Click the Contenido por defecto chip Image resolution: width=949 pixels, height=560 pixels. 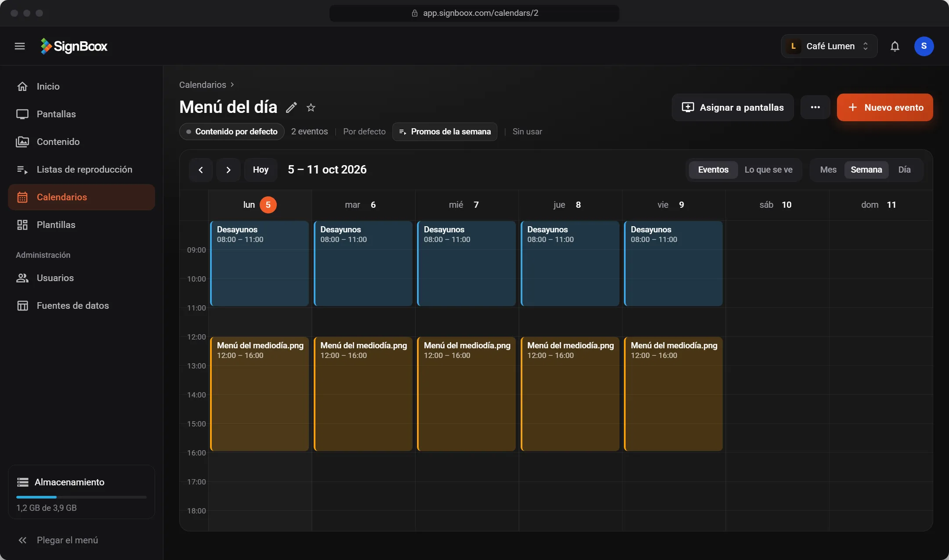click(232, 132)
